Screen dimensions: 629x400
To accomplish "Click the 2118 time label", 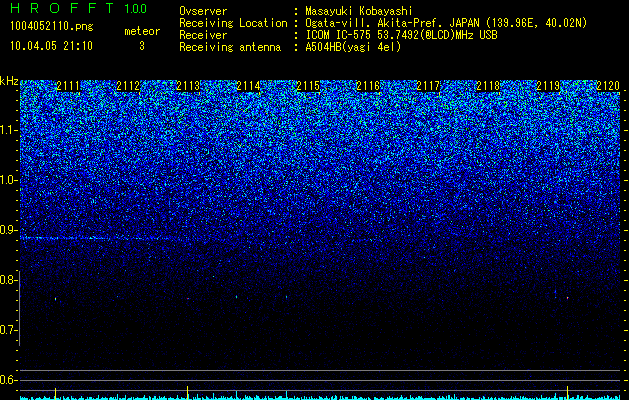I will point(488,86).
